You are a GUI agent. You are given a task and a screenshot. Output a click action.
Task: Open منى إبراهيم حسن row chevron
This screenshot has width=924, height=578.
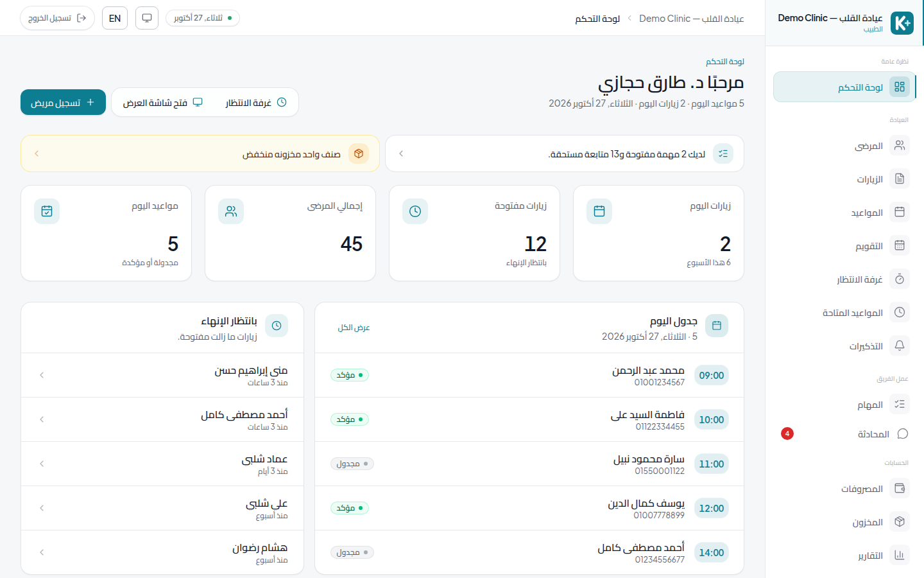tap(42, 375)
